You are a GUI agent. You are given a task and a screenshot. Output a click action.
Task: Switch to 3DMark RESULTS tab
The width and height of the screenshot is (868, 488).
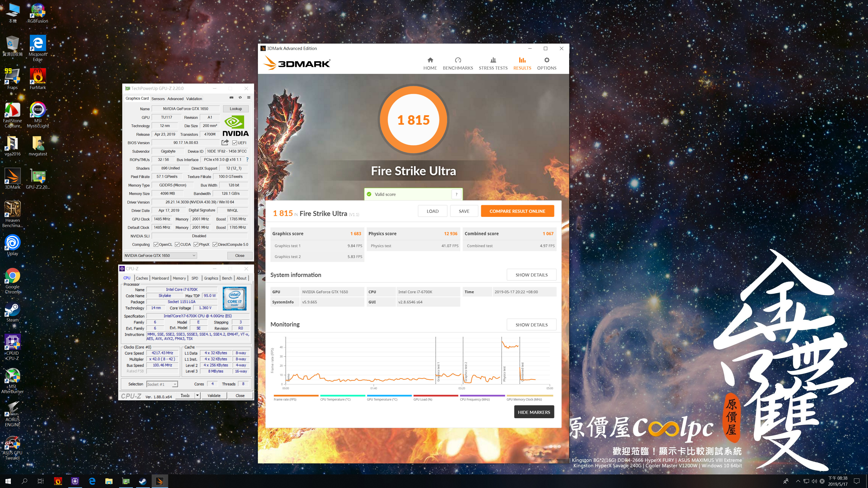tap(522, 63)
